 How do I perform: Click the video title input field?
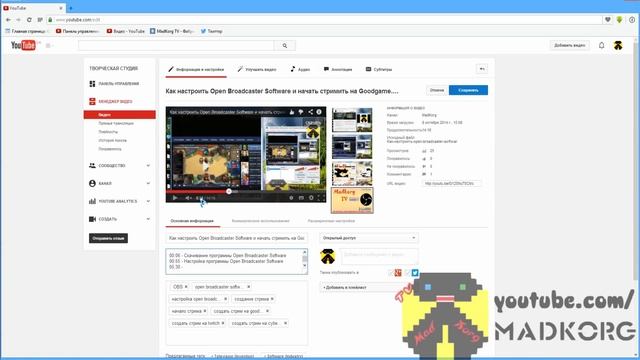tap(236, 238)
